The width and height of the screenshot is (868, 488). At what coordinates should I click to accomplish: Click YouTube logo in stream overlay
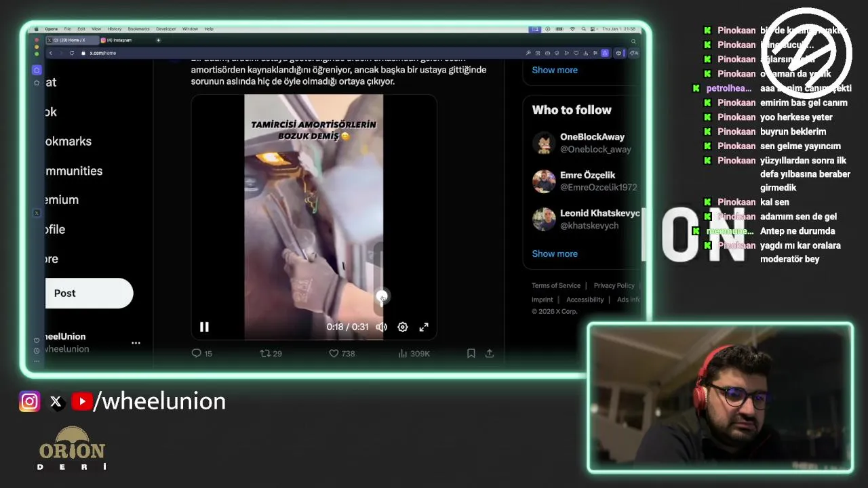click(82, 401)
